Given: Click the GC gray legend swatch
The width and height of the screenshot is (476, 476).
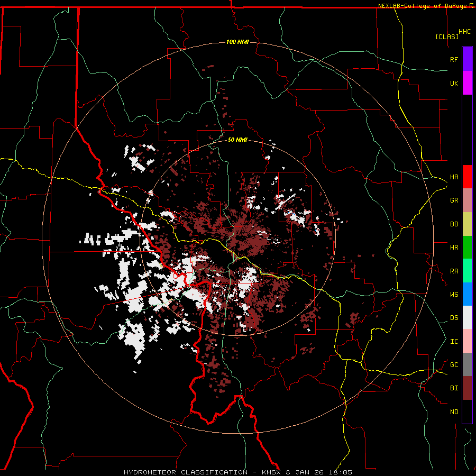Looking at the screenshot, I should (x=467, y=364).
